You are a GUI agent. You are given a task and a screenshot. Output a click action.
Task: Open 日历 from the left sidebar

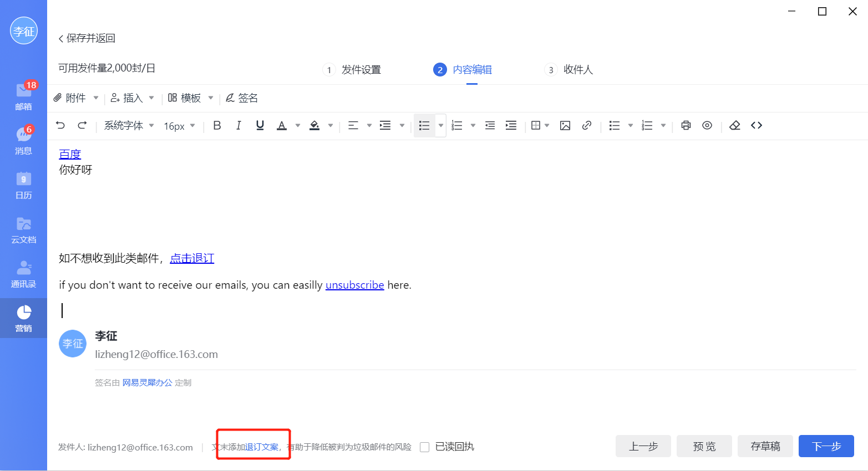coord(23,185)
